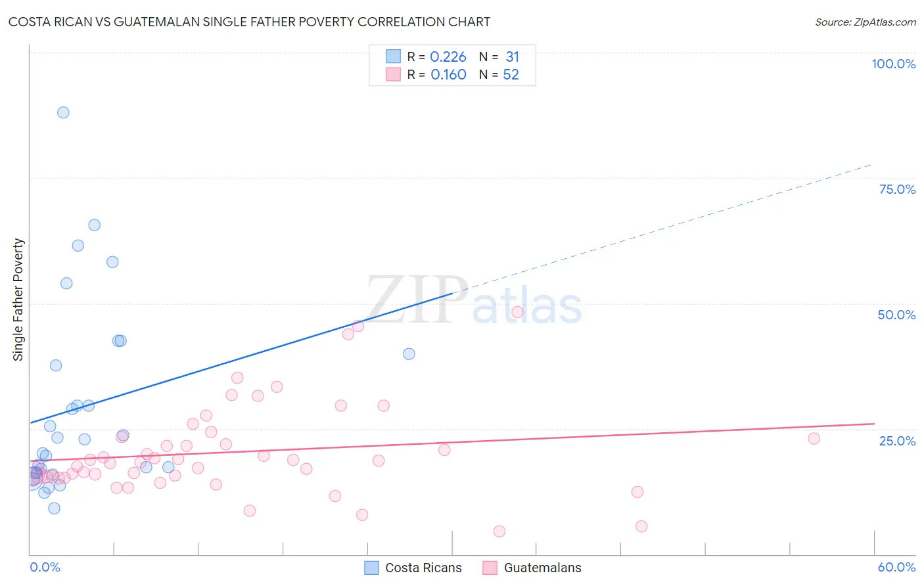Click the 75.0% y-axis label
The height and width of the screenshot is (586, 924).
click(897, 189)
